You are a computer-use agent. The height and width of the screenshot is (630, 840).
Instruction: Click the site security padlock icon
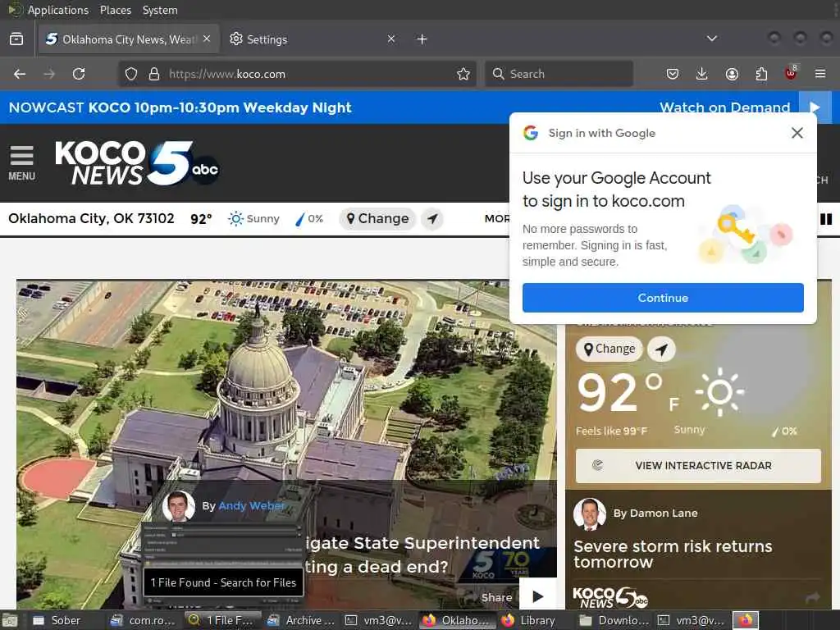click(x=154, y=74)
